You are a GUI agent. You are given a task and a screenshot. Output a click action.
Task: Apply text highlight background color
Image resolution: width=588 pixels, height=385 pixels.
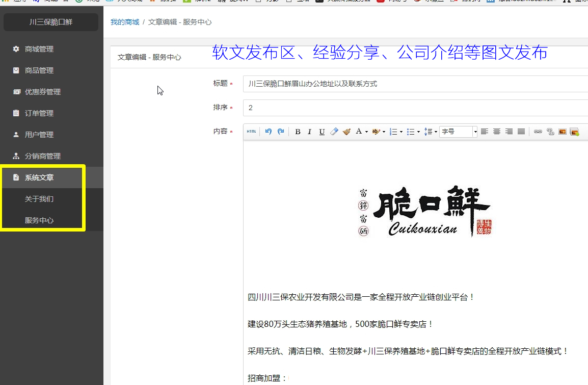pos(376,132)
